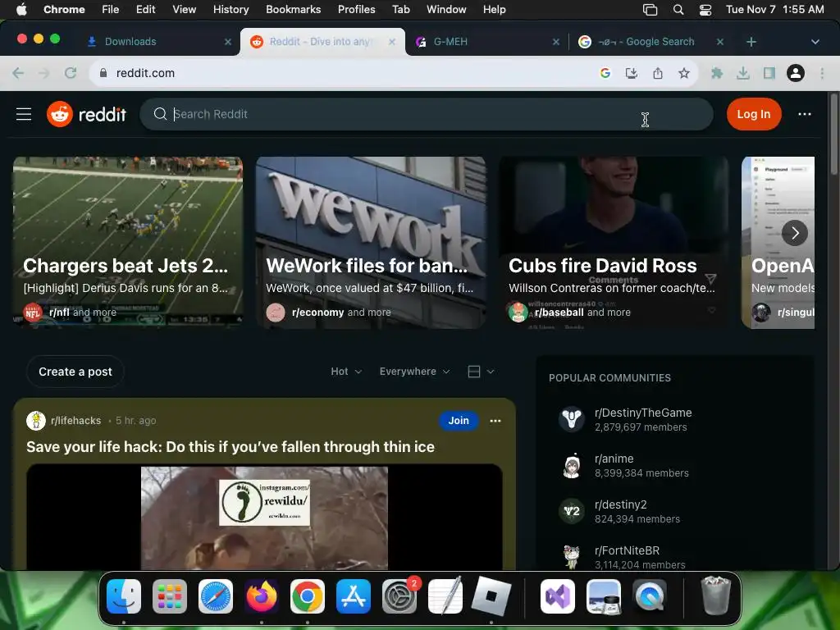The width and height of the screenshot is (840, 630).
Task: Open Cubs fire David Ross card
Action: (x=614, y=243)
